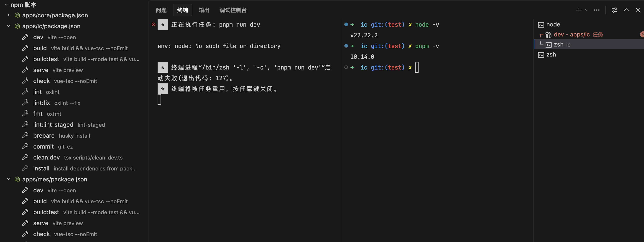Select the dev - apps/ic task terminal
This screenshot has width=644, height=242.
coord(589,34)
